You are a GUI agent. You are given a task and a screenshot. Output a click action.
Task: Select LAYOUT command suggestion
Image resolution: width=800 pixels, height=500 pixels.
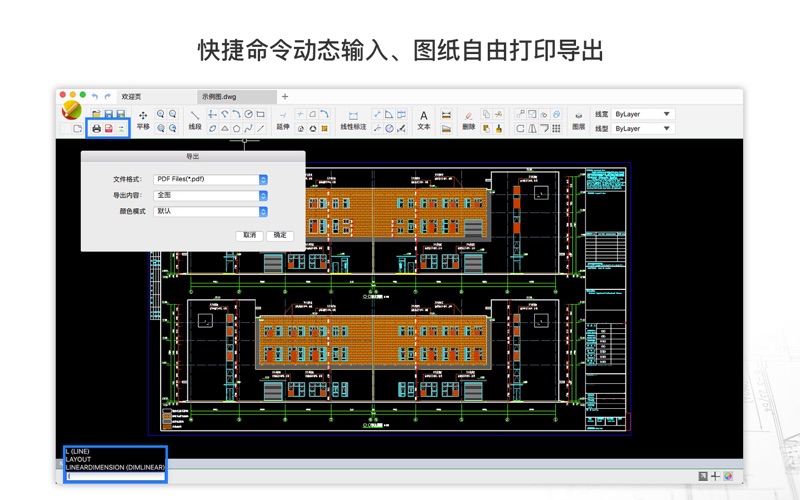78,459
